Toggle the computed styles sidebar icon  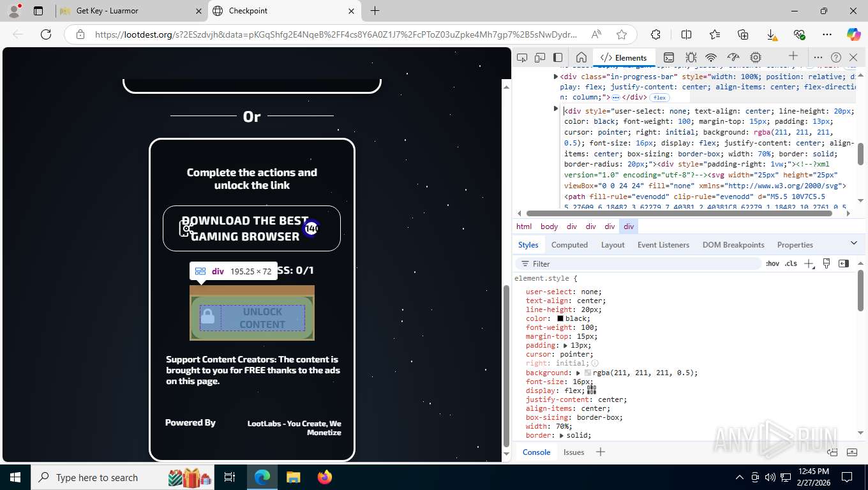[x=844, y=264]
